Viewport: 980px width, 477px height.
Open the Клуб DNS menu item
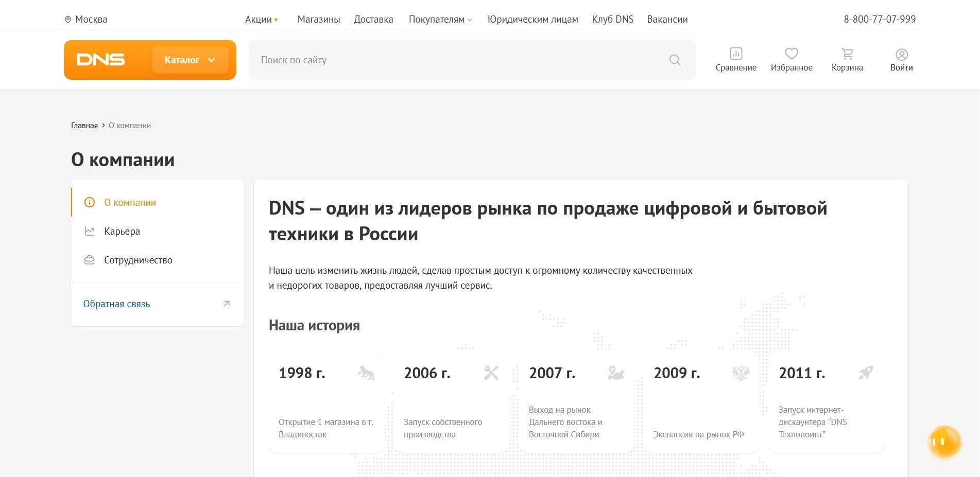(x=612, y=19)
